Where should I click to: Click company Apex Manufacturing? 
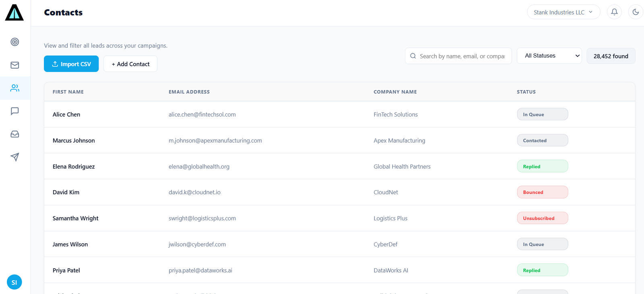[x=399, y=141]
